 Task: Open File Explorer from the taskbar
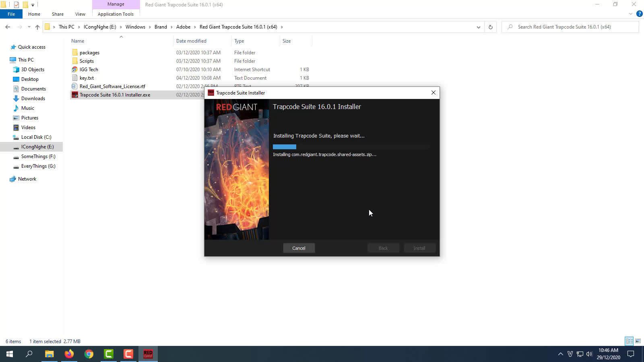click(49, 354)
